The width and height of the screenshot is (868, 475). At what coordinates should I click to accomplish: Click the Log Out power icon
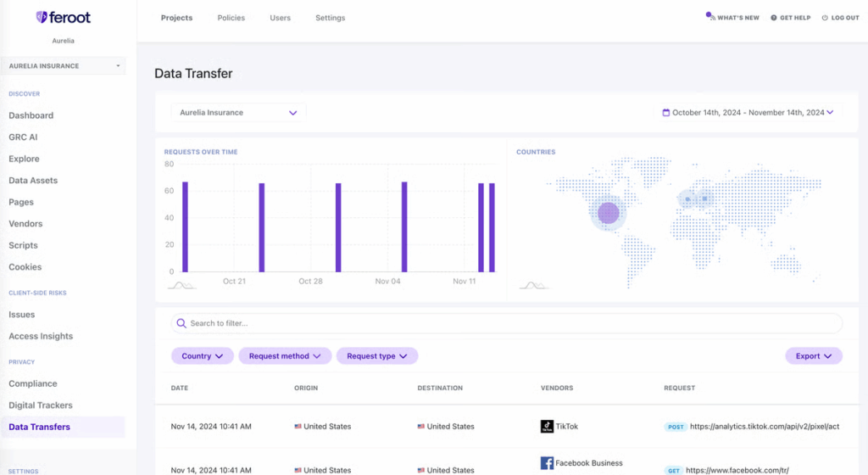(825, 18)
